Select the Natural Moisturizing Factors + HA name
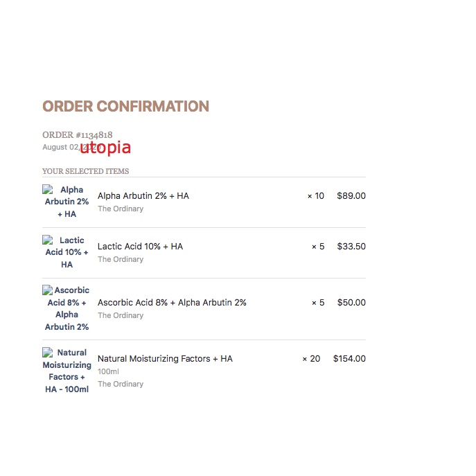The width and height of the screenshot is (476, 476). 165,359
